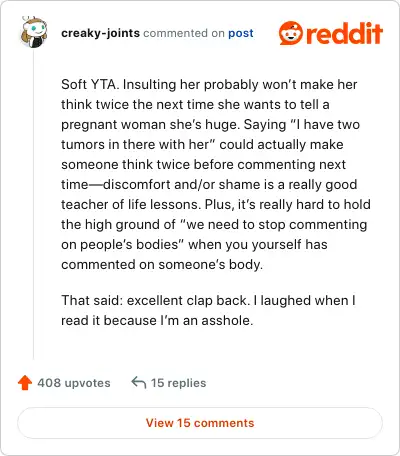Click the line "the high ground of"

(x=214, y=225)
